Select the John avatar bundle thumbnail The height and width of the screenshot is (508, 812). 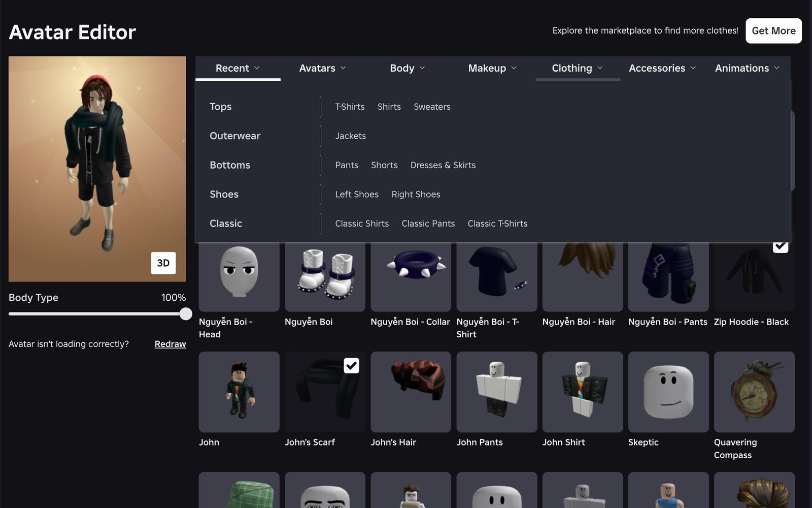pos(239,392)
